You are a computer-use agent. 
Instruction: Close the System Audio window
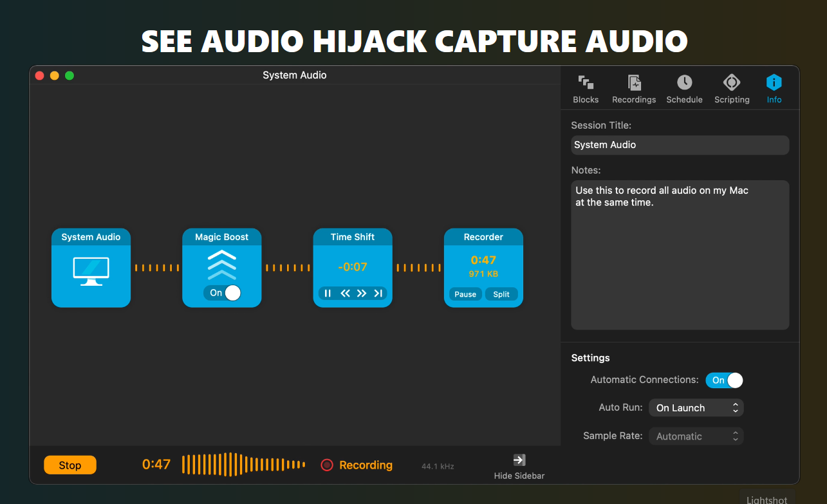(x=39, y=75)
